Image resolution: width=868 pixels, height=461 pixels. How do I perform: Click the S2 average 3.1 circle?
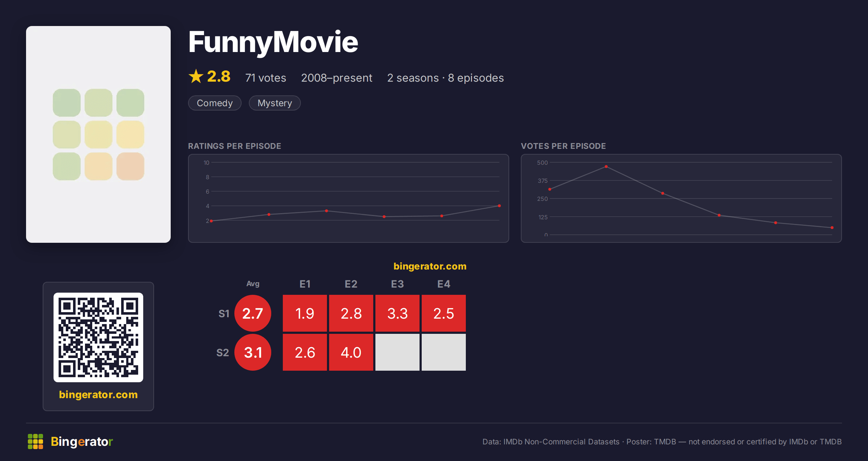(253, 352)
